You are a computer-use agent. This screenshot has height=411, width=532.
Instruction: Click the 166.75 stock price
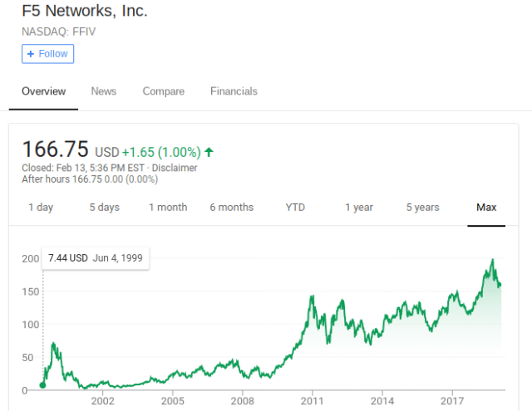coord(55,149)
